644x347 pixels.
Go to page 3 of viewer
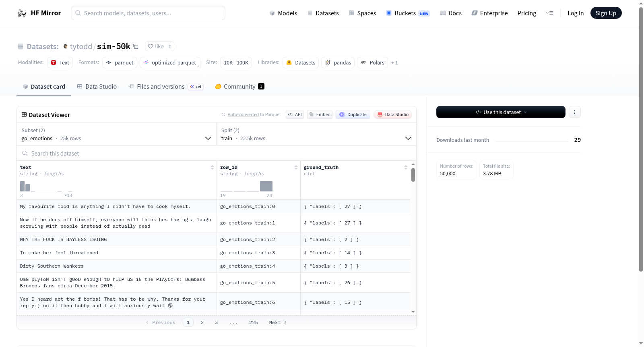(217, 322)
